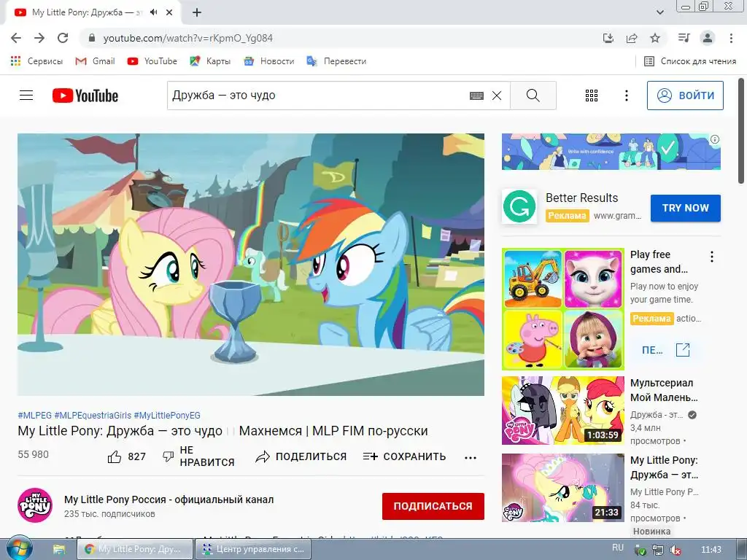This screenshot has width=747, height=560.
Task: Go back in browser history
Action: tap(16, 38)
